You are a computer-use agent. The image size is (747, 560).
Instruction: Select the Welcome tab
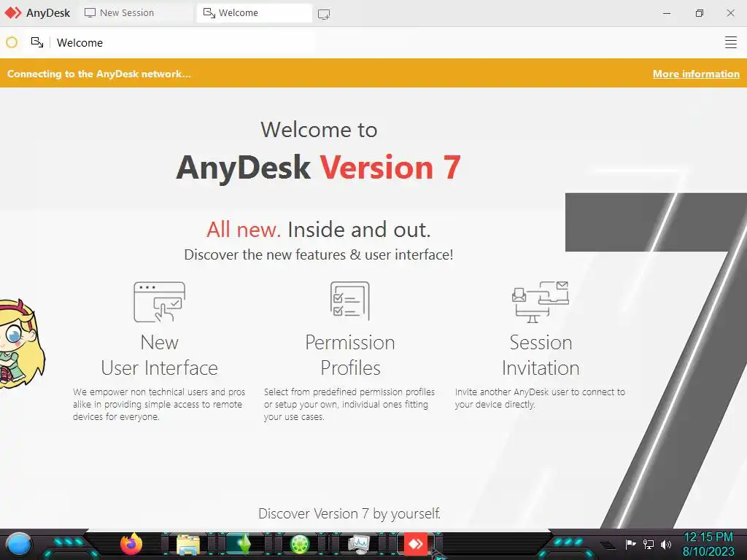coord(254,13)
